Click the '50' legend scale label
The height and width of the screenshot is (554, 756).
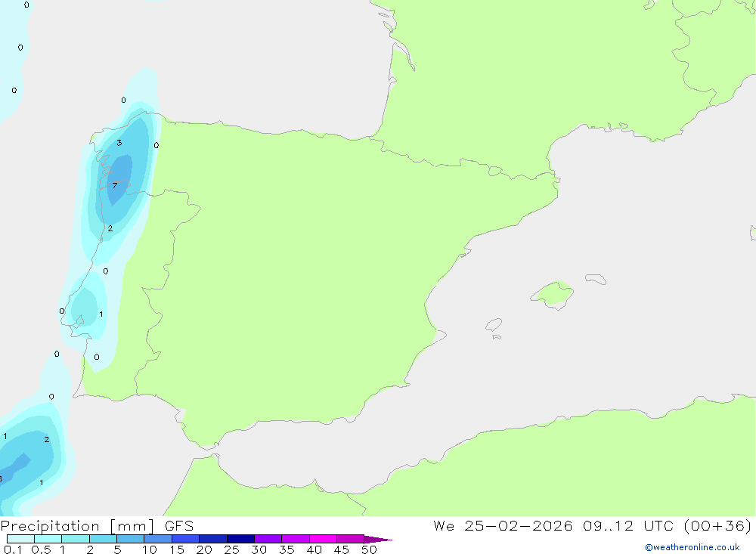point(369,549)
